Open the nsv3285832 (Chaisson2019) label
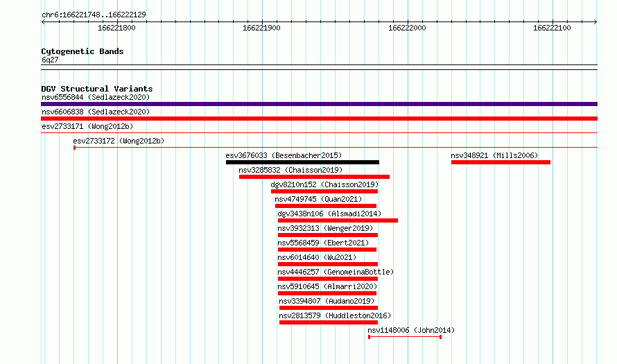617x364 pixels. tap(290, 170)
